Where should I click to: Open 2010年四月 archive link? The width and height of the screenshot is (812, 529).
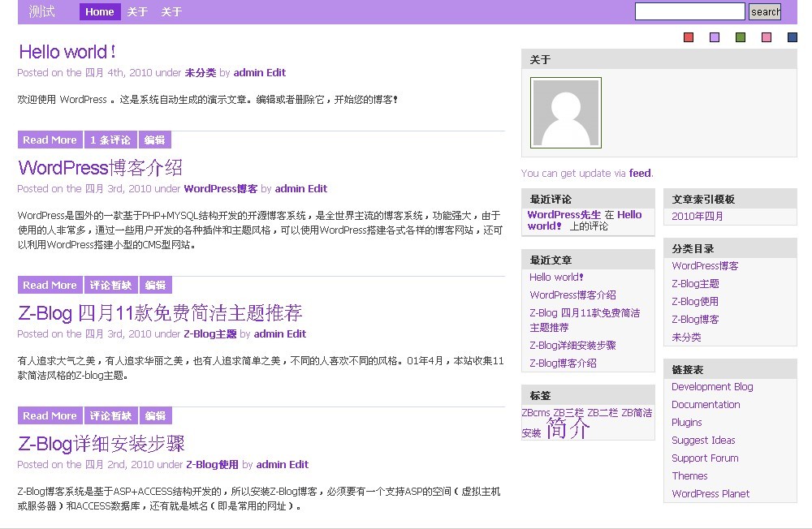698,217
